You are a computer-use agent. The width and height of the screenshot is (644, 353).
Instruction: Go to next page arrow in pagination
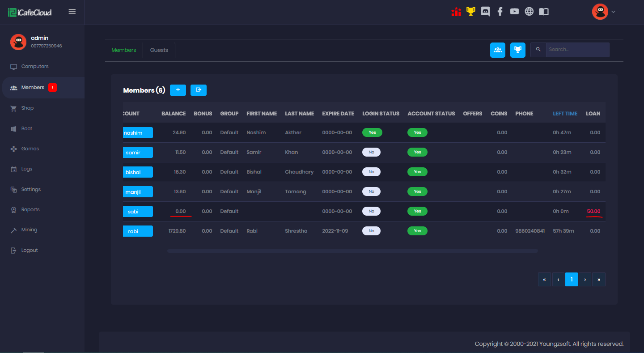[585, 279]
